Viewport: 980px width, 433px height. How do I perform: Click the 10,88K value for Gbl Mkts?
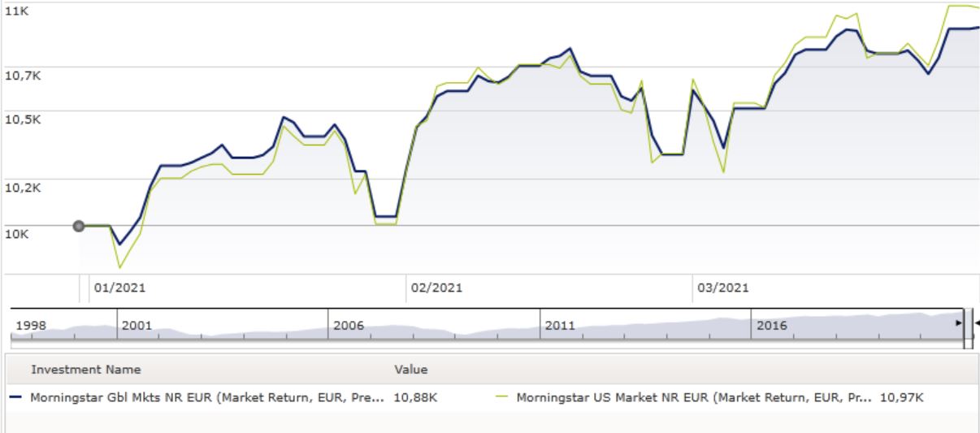coord(422,397)
